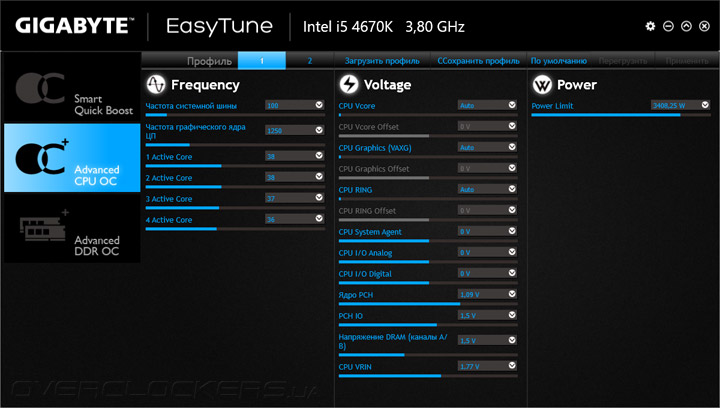Click the Напряжение DRAM label
The height and width of the screenshot is (408, 720).
[393, 341]
